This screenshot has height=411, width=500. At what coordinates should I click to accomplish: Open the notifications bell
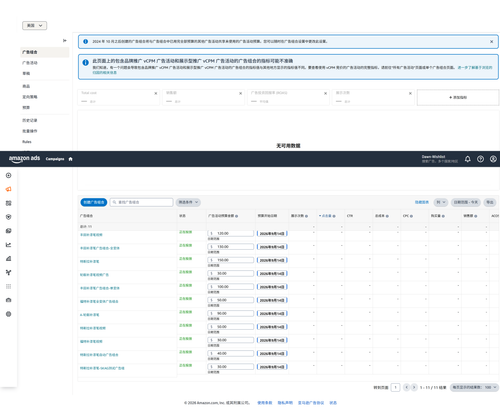(468, 159)
